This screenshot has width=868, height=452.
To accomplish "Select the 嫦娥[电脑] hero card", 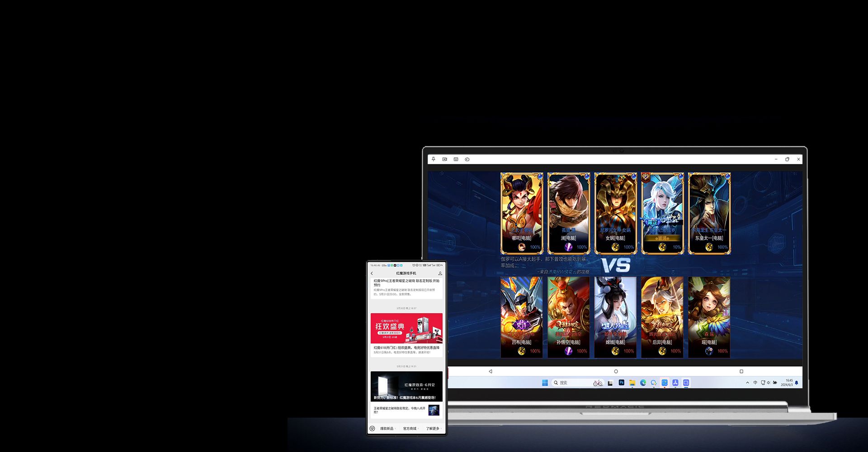I will [x=616, y=317].
